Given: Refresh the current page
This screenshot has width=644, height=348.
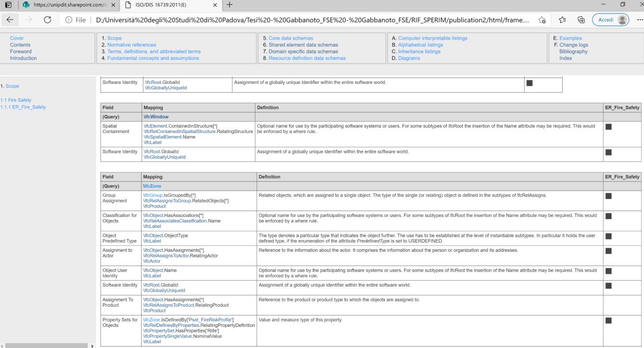Looking at the screenshot, I should (x=48, y=20).
